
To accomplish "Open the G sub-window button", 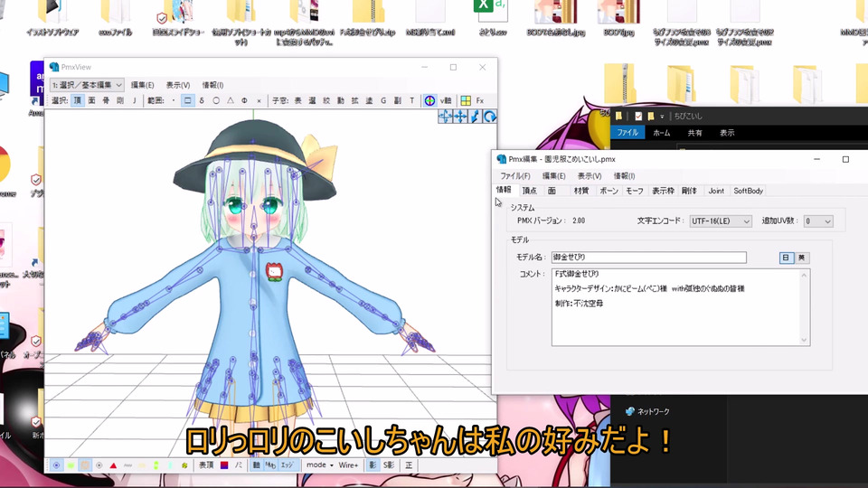I will tap(383, 100).
